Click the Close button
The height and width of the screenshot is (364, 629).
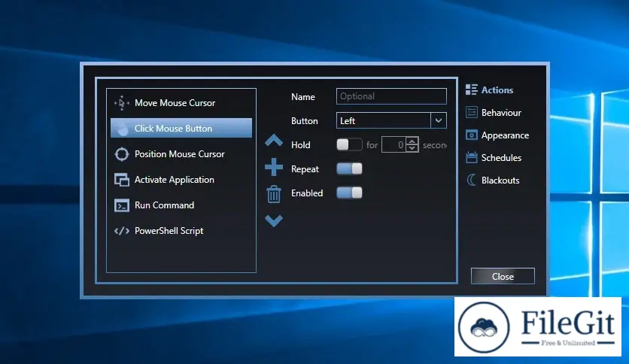coord(503,276)
